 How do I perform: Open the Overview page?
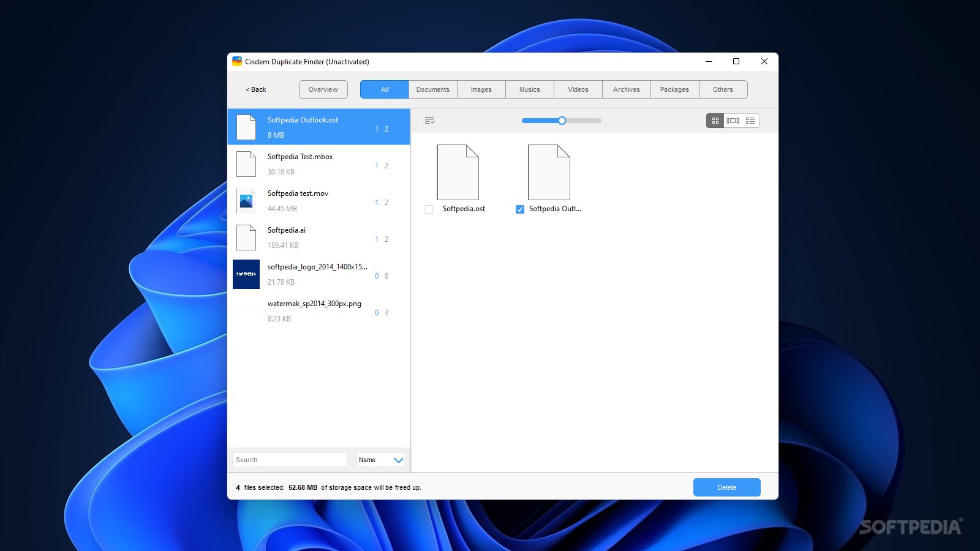323,89
